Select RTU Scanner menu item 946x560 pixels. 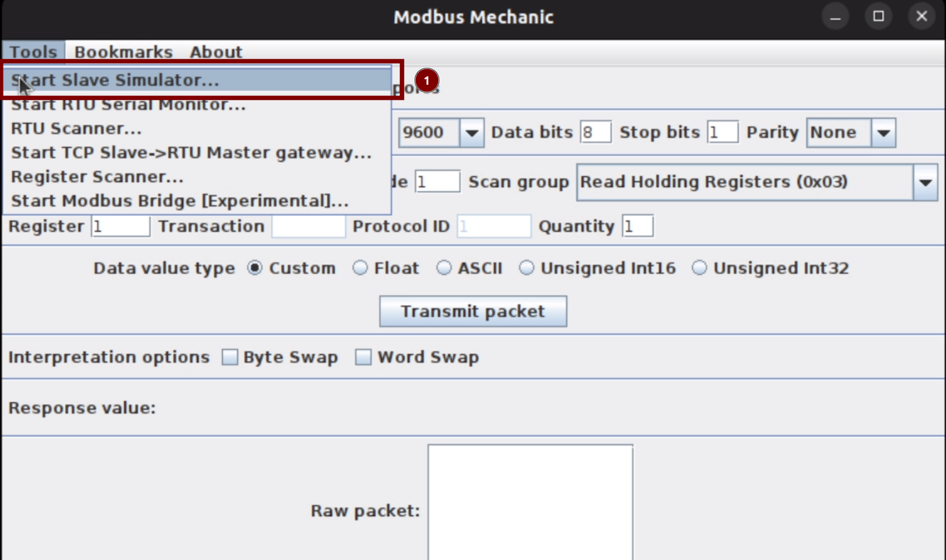(x=197, y=128)
